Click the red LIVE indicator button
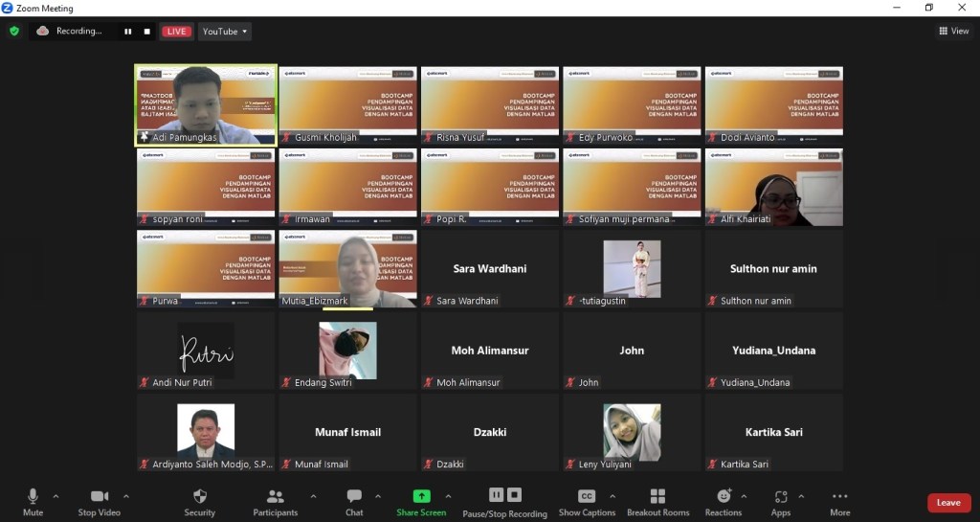 click(176, 32)
